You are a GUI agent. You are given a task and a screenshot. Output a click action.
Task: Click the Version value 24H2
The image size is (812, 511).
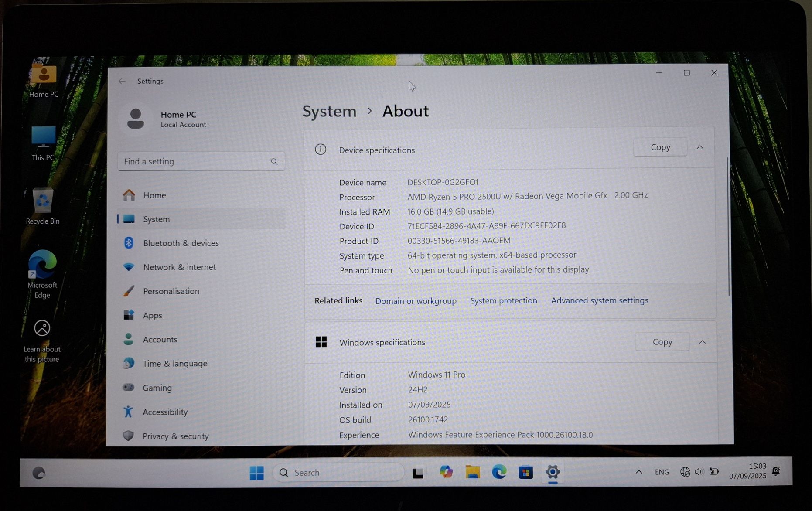pos(418,389)
